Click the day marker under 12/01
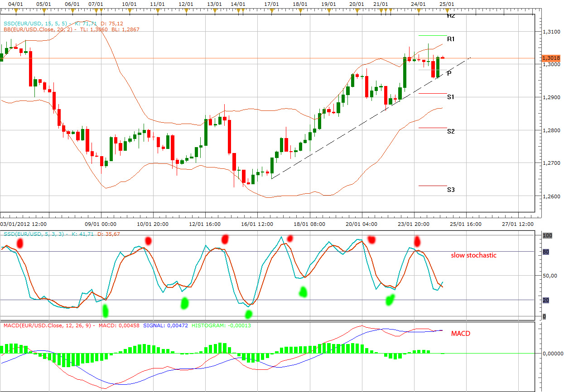The width and height of the screenshot is (564, 392). [x=186, y=10]
